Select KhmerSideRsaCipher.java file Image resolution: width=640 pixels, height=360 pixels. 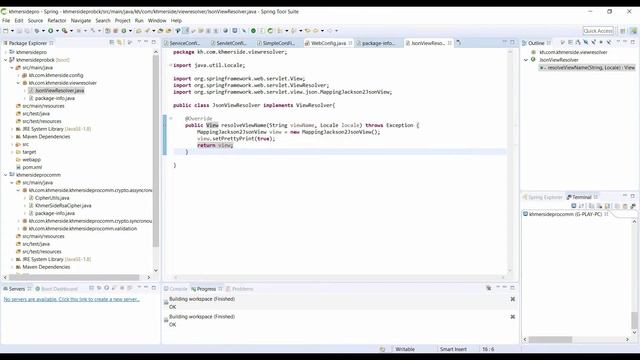(x=63, y=206)
